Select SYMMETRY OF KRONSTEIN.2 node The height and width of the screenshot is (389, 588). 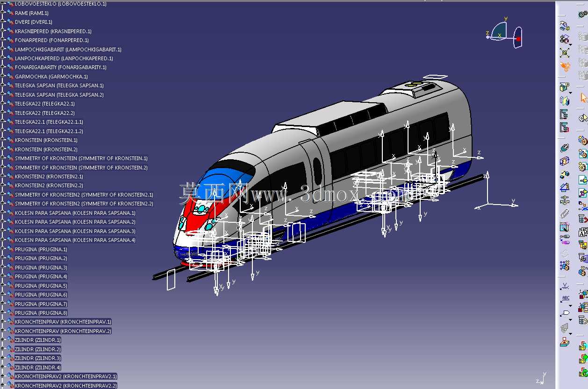pyautogui.click(x=81, y=168)
